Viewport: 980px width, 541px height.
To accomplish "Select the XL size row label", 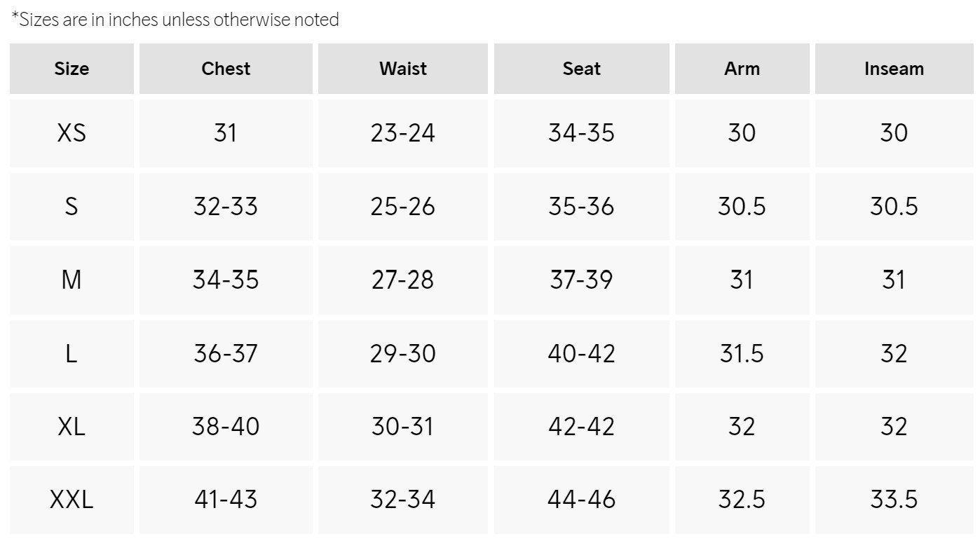I will tap(72, 426).
